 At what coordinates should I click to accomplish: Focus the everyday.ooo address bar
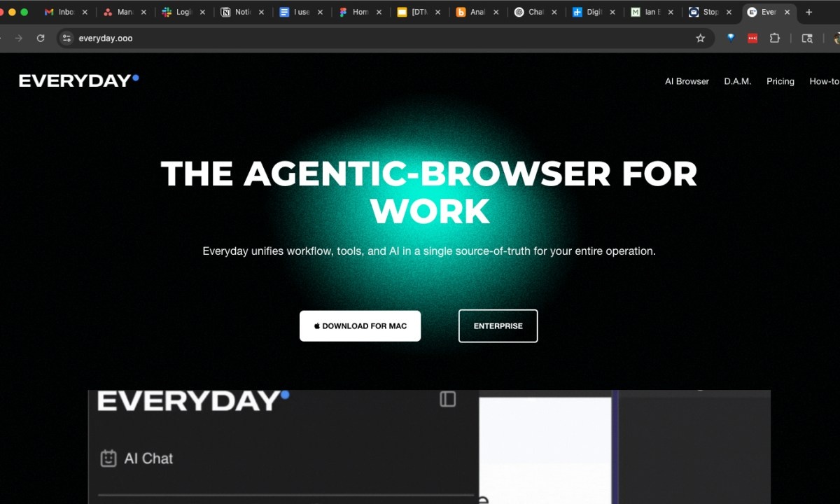[385, 38]
